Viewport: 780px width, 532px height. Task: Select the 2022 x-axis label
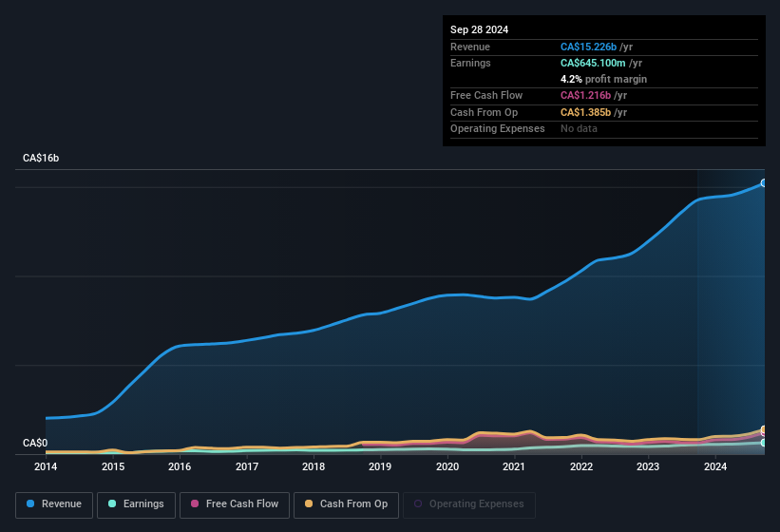[x=581, y=466]
